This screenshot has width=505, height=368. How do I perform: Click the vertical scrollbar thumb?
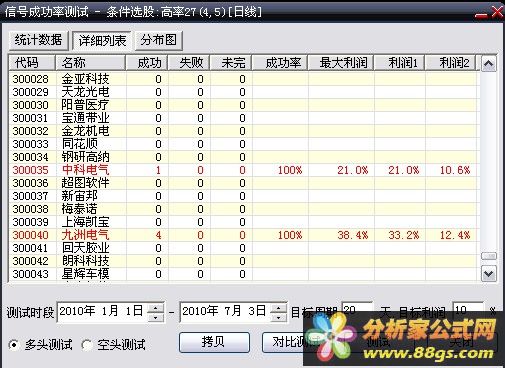(x=489, y=256)
